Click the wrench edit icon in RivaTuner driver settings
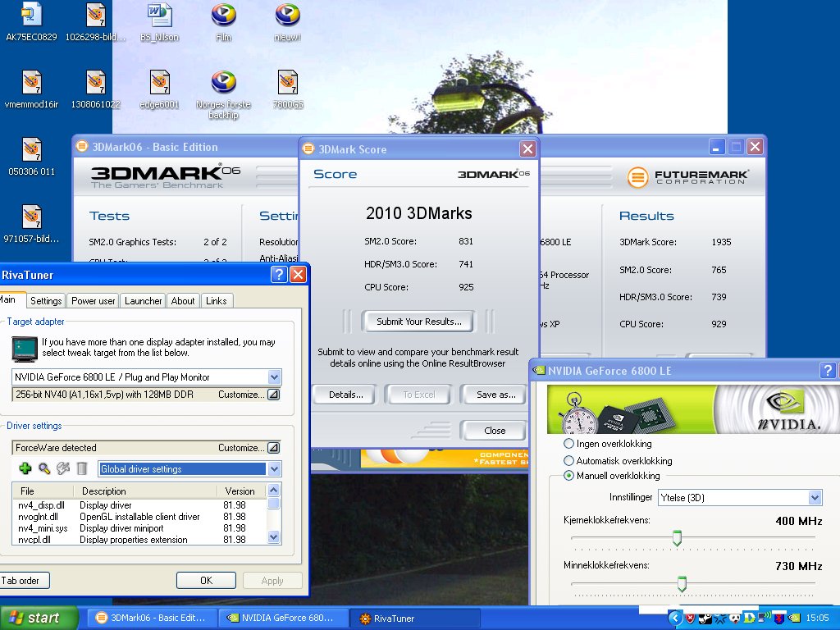840x630 pixels. pyautogui.click(x=63, y=468)
